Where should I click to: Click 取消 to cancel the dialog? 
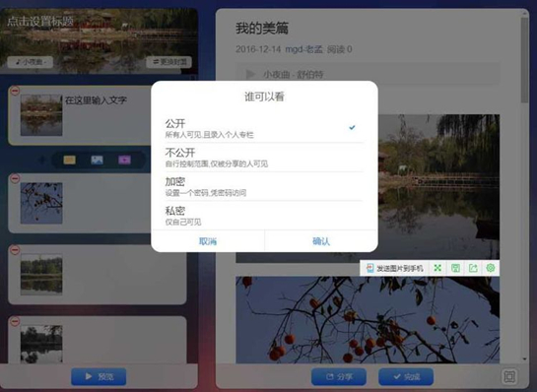[x=208, y=241]
